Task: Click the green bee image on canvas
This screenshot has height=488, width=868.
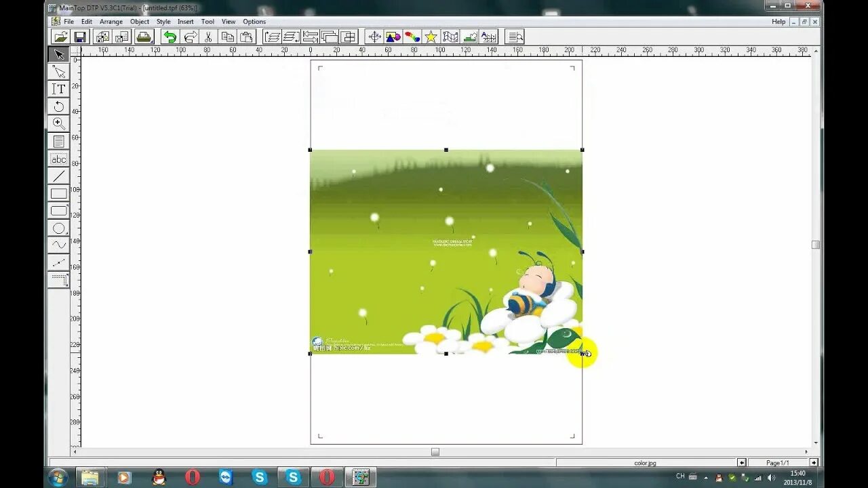Action: [446, 251]
